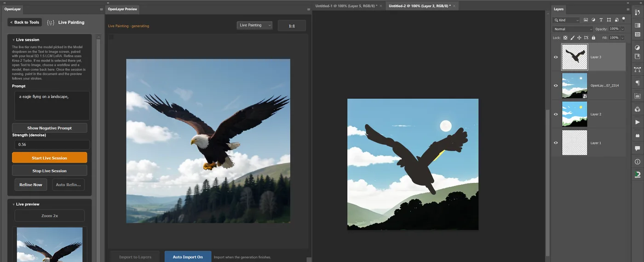The height and width of the screenshot is (262, 644).
Task: Open Channels panel overlapping circles icon
Action: pos(637,109)
